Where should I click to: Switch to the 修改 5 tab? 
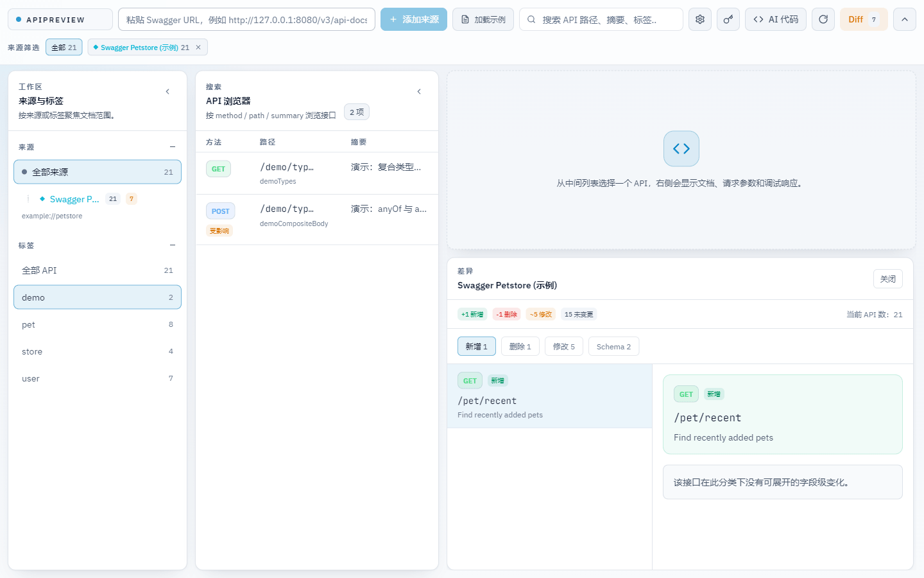pyautogui.click(x=564, y=347)
